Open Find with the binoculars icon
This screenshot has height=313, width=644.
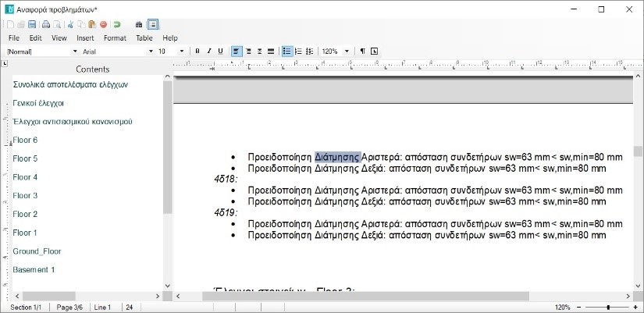coord(139,25)
